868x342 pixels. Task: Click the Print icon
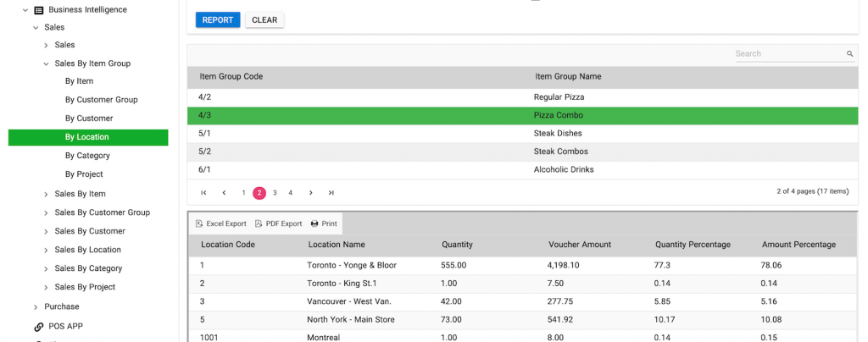coord(314,223)
